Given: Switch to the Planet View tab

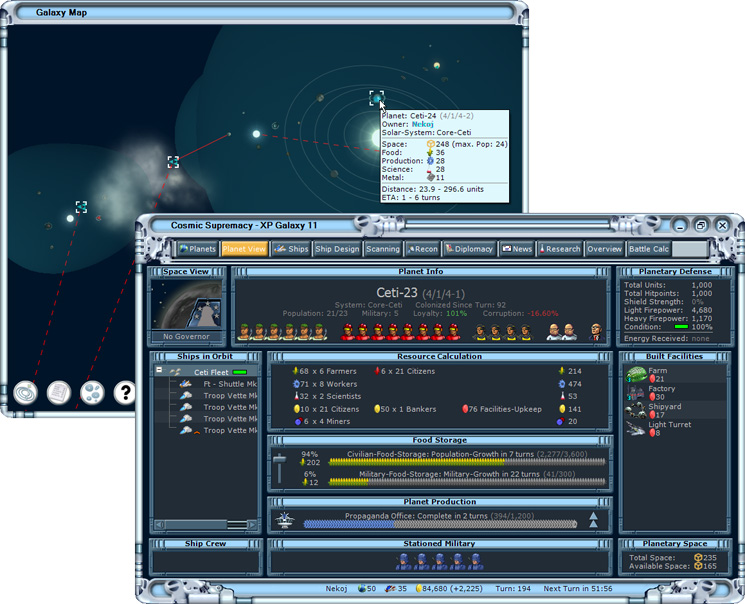Looking at the screenshot, I should [244, 249].
